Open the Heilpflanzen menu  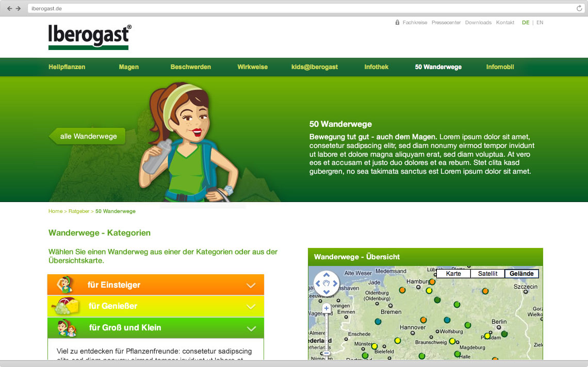click(x=67, y=67)
